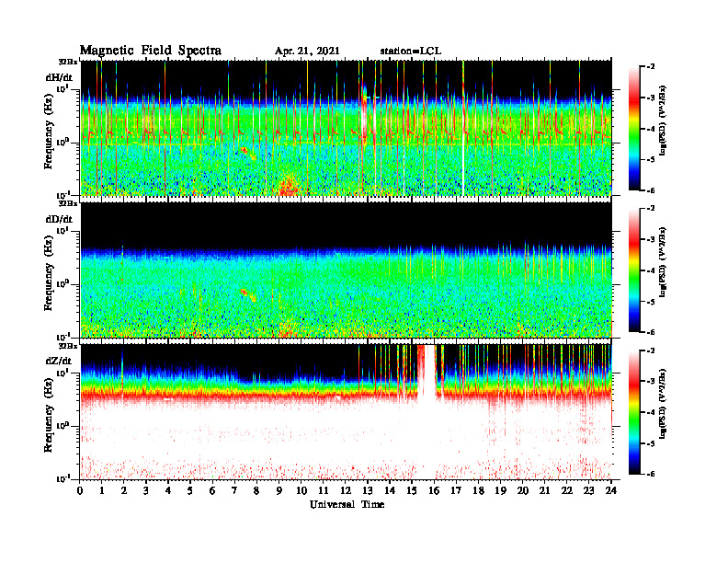728x563 pixels.
Task: Click the color scale bar beside dD/dt panel
Action: pyautogui.click(x=634, y=270)
